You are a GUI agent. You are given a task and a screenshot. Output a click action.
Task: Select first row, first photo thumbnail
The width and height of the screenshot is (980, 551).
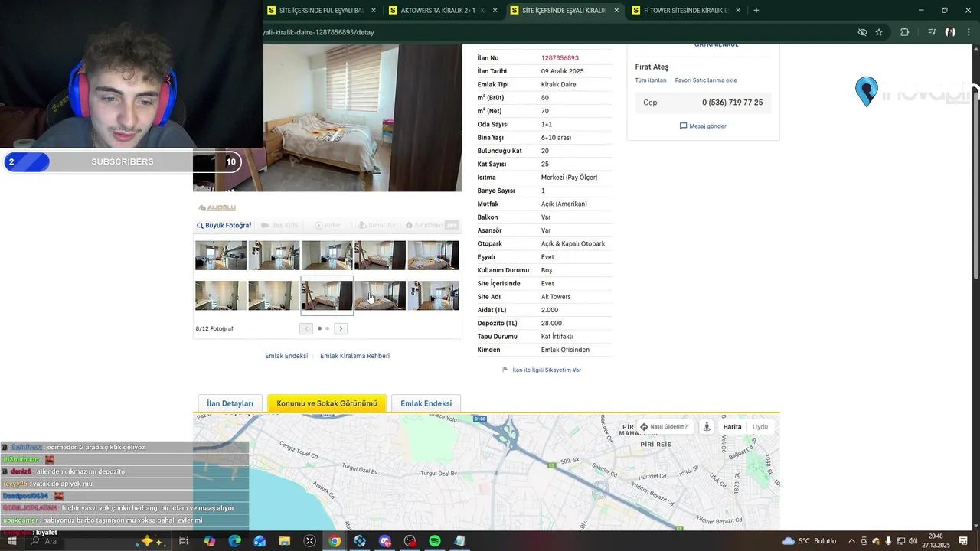[x=220, y=256]
